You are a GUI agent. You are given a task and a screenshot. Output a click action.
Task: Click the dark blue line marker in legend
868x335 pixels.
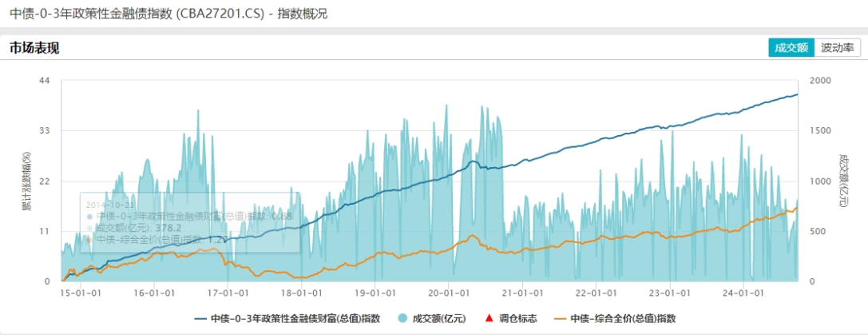201,319
